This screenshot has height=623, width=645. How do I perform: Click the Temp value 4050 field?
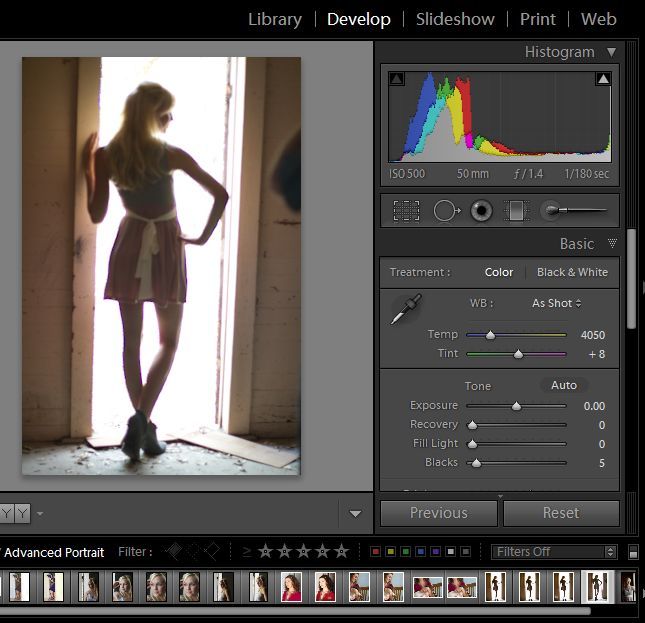click(x=592, y=335)
